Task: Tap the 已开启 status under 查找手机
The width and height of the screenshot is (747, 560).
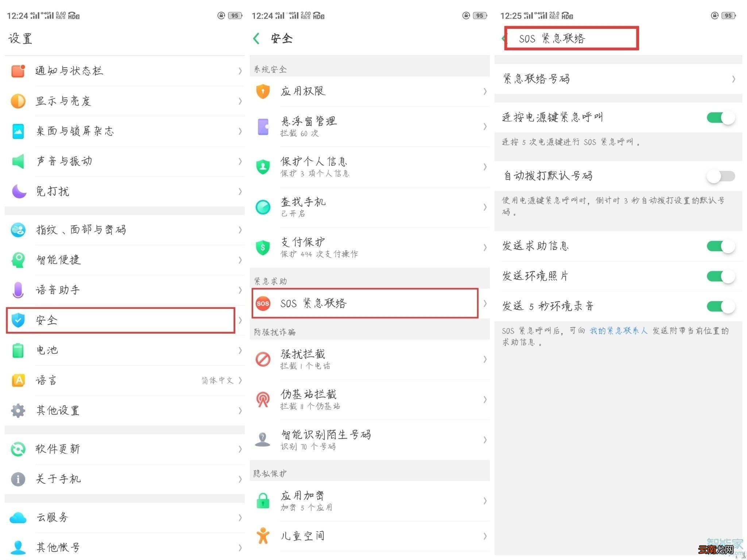Action: point(293,214)
